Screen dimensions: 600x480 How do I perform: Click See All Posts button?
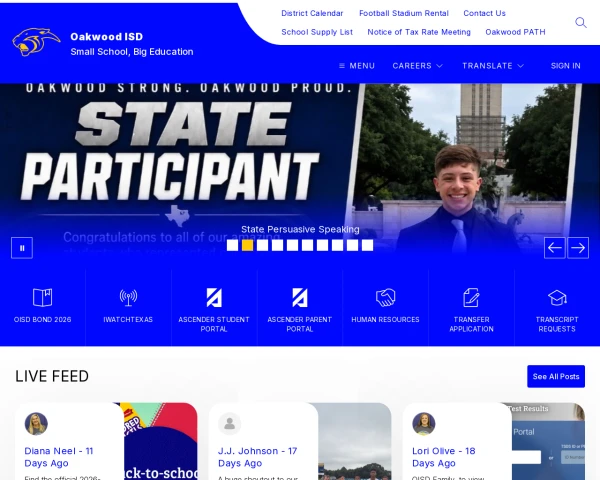coord(556,376)
